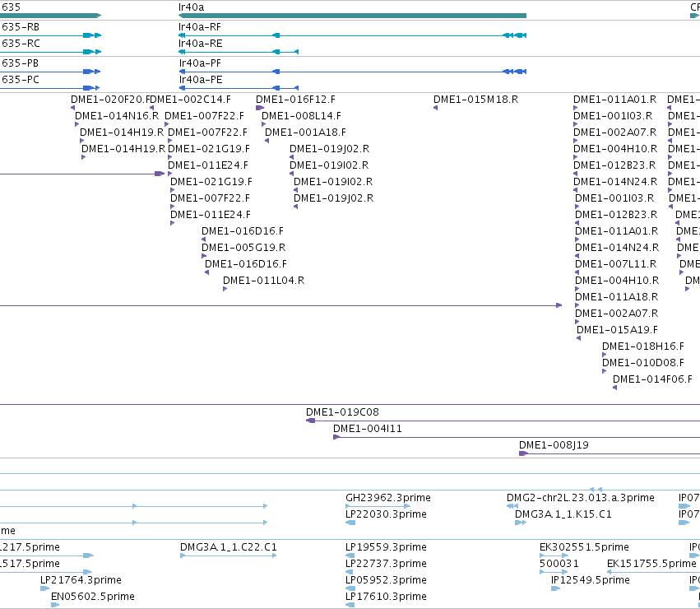Select the DME1-018H16.F feature label
Viewport: 700px width, 609px height.
[643, 346]
